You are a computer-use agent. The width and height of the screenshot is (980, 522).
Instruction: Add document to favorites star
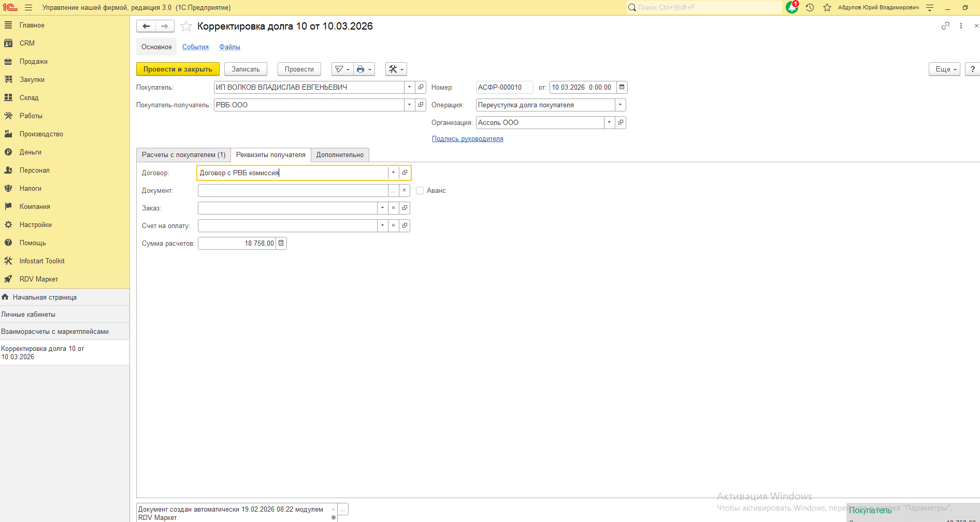click(x=186, y=26)
